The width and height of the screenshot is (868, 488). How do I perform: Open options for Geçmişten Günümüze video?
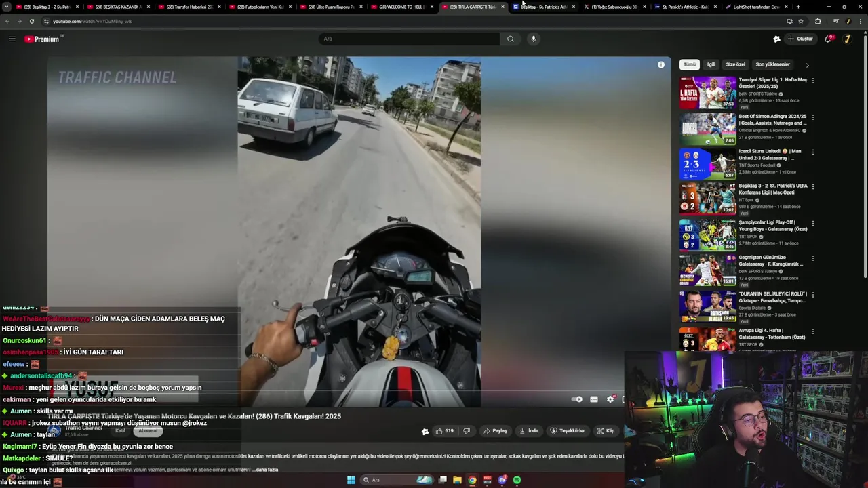click(x=813, y=259)
